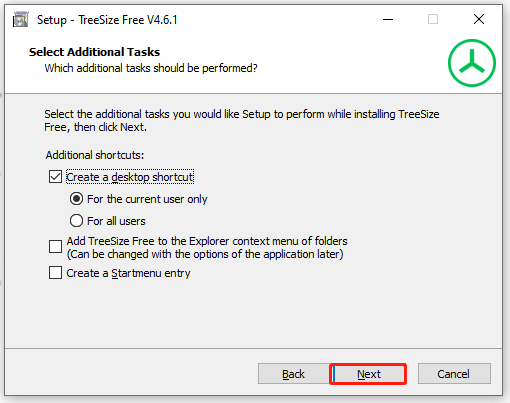The image size is (510, 403).
Task: Click the 'Additional shortcuts:' group label
Action: coord(95,155)
